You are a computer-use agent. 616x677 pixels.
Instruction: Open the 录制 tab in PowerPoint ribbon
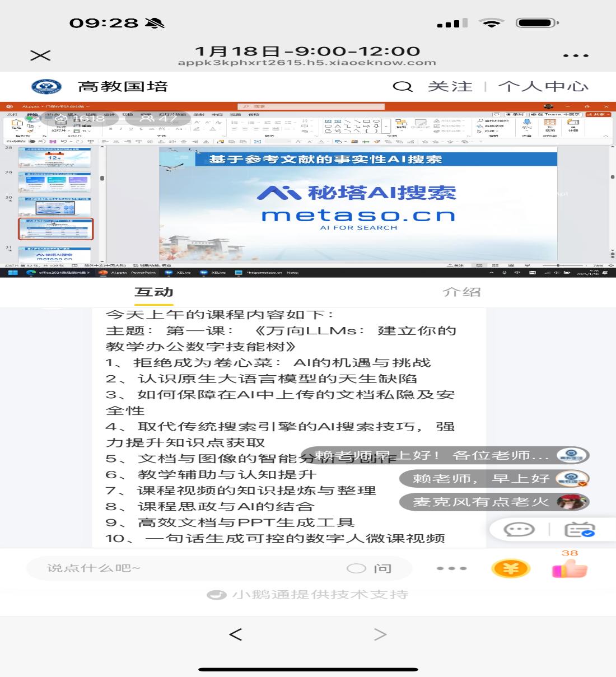tap(199, 114)
